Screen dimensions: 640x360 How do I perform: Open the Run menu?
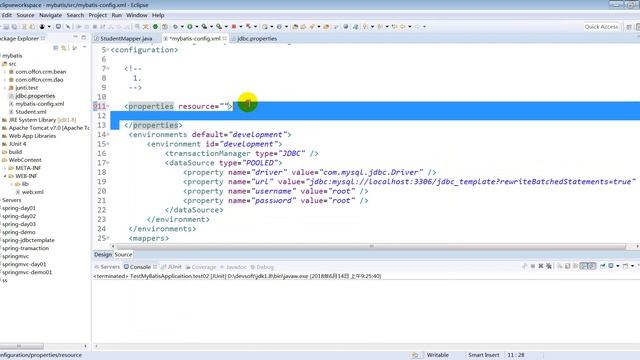[x=116, y=15]
